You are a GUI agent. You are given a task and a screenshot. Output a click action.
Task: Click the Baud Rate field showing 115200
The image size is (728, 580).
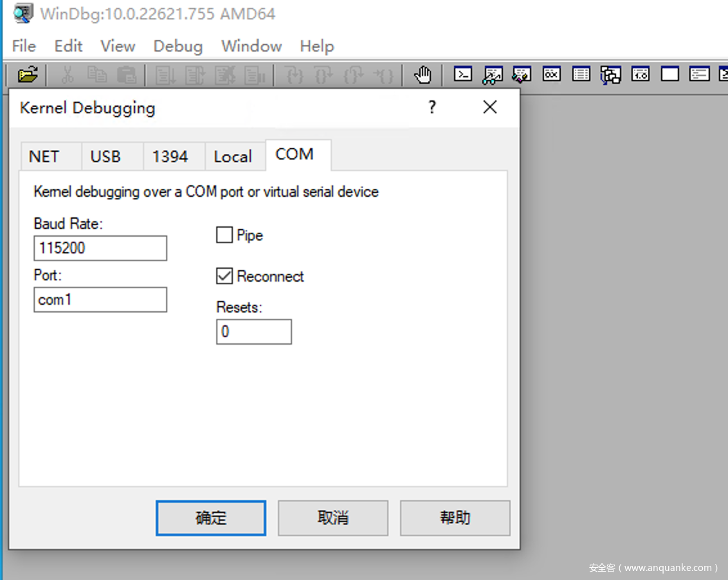pos(100,248)
